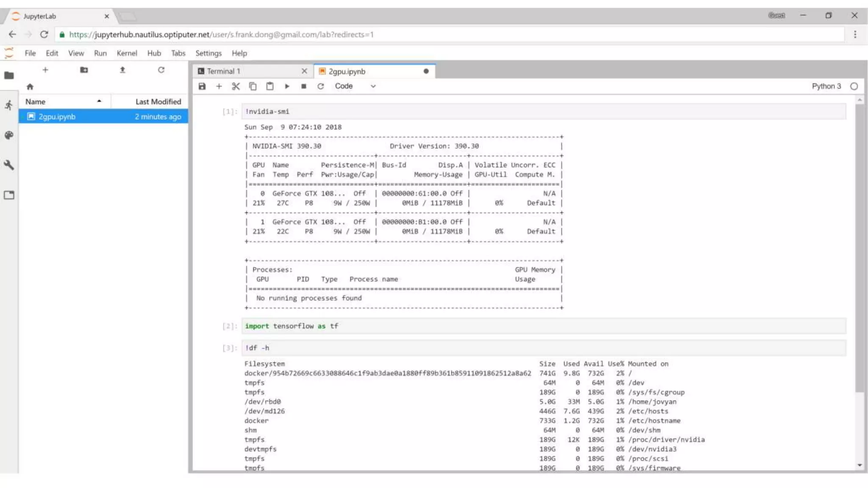
Task: Paste cell from the clipboard icon
Action: [x=270, y=86]
